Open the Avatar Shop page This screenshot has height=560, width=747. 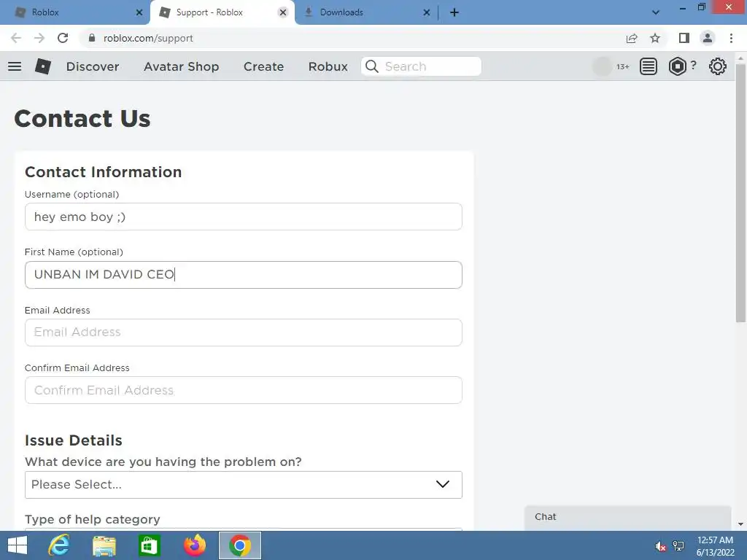pos(181,66)
